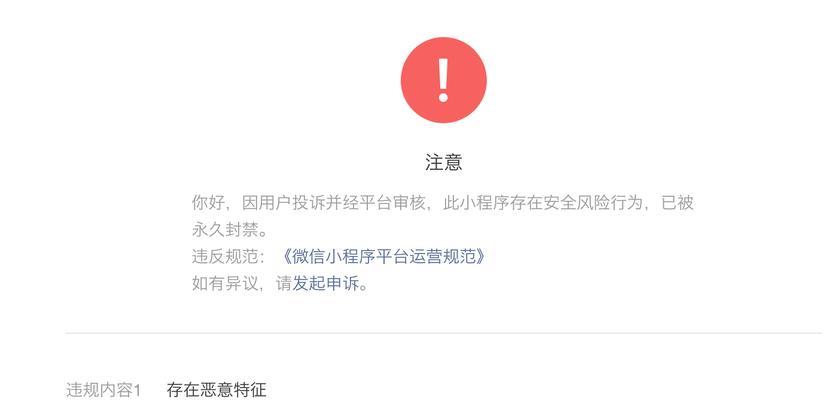Viewport: 823px width, 400px height.
Task: Click the 你好 greeting at the message start
Action: (208, 202)
